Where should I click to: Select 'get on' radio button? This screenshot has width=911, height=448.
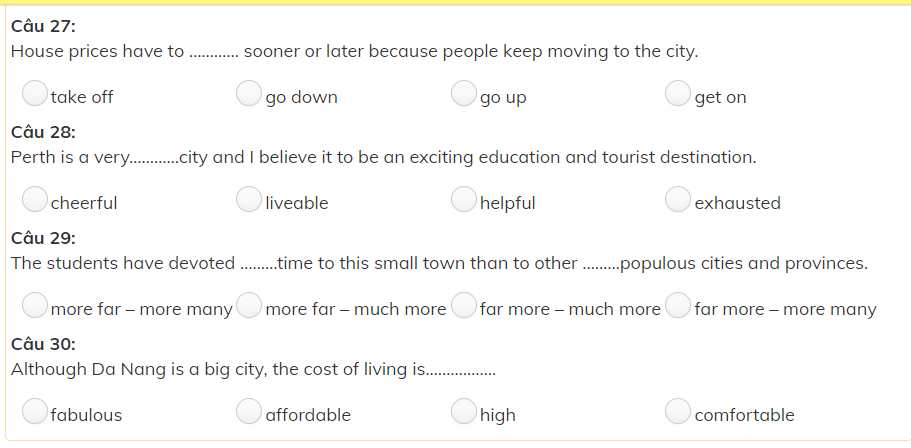[x=678, y=94]
